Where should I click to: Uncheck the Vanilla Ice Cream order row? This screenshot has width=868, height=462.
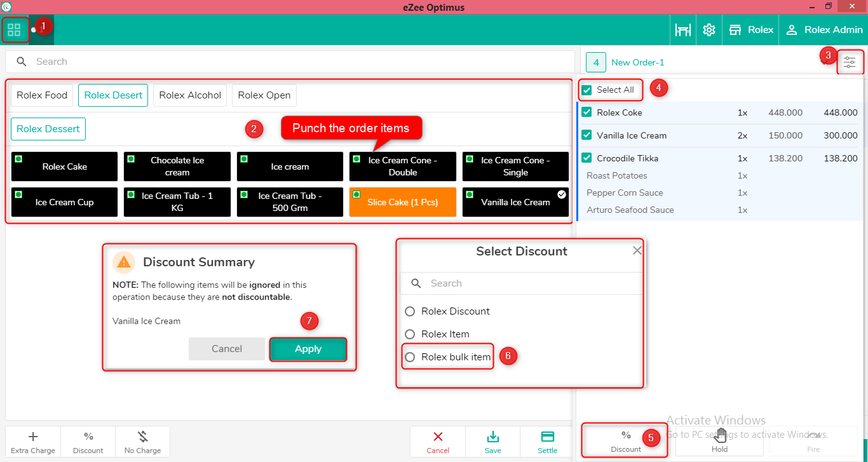[x=587, y=136]
